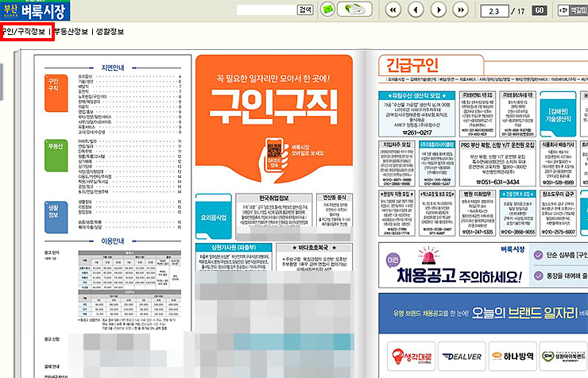Click the 긴급구인 section heading
The height and width of the screenshot is (378, 588).
click(x=412, y=65)
